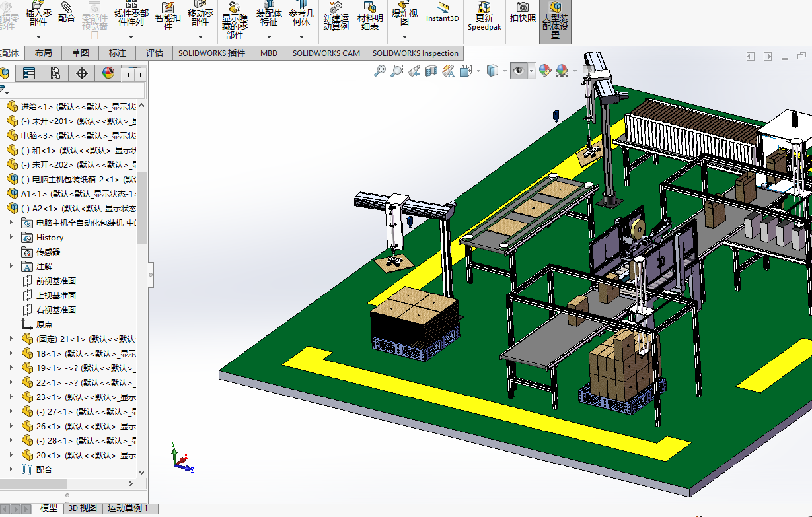Start 新建运动算例 new motion study

click(336, 16)
